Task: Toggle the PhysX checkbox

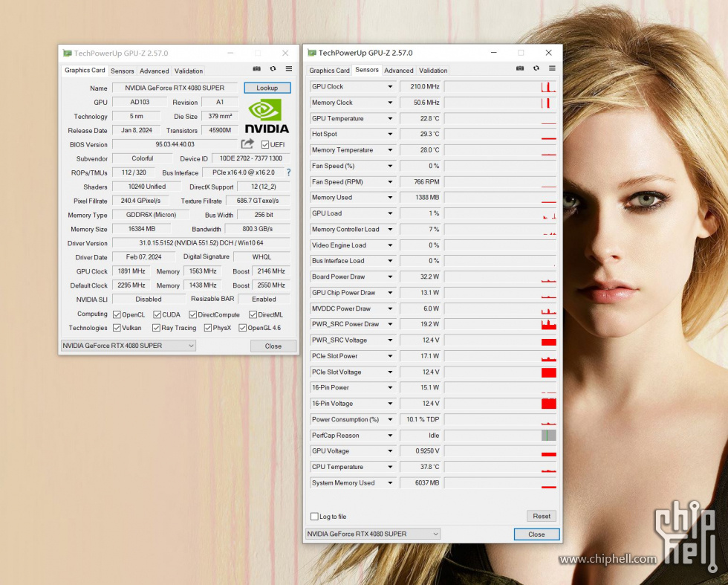Action: [207, 328]
